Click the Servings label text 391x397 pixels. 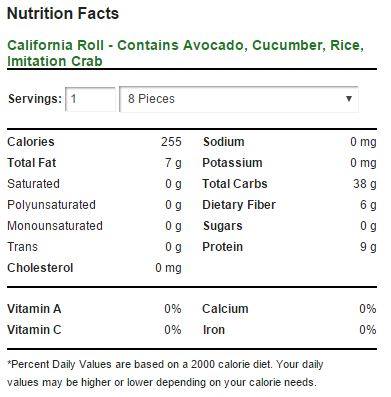click(35, 99)
